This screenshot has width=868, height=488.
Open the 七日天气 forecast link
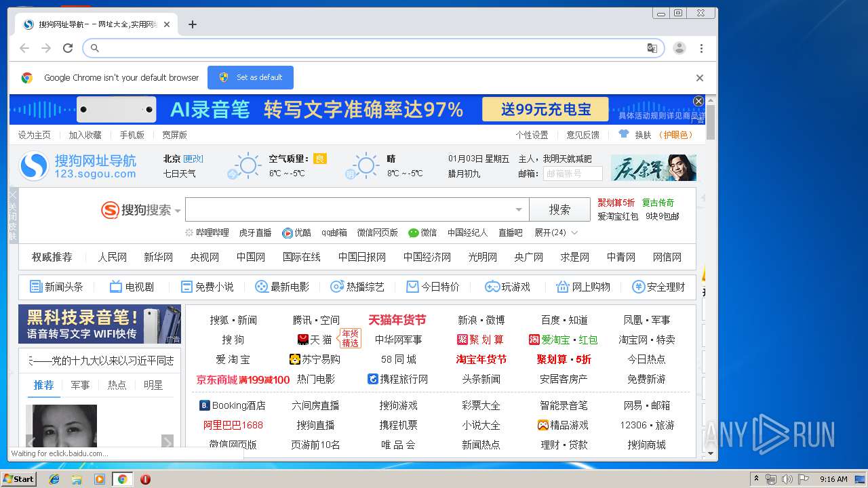pos(180,174)
